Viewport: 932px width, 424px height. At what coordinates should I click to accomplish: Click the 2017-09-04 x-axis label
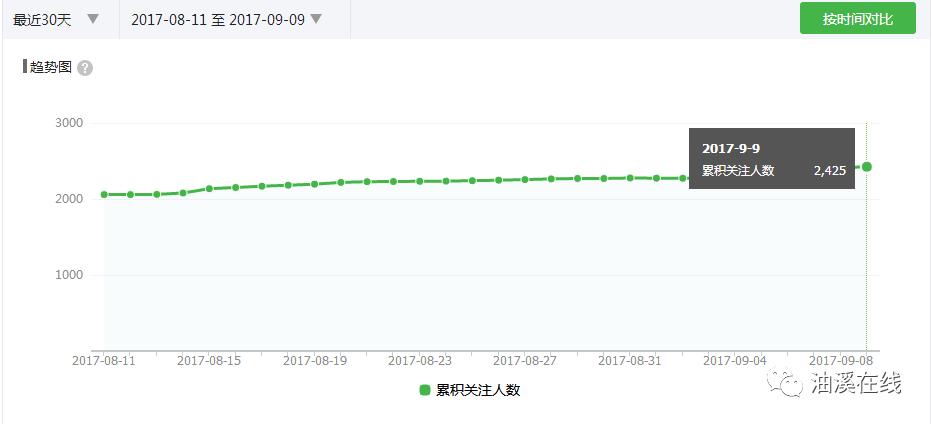click(x=735, y=360)
